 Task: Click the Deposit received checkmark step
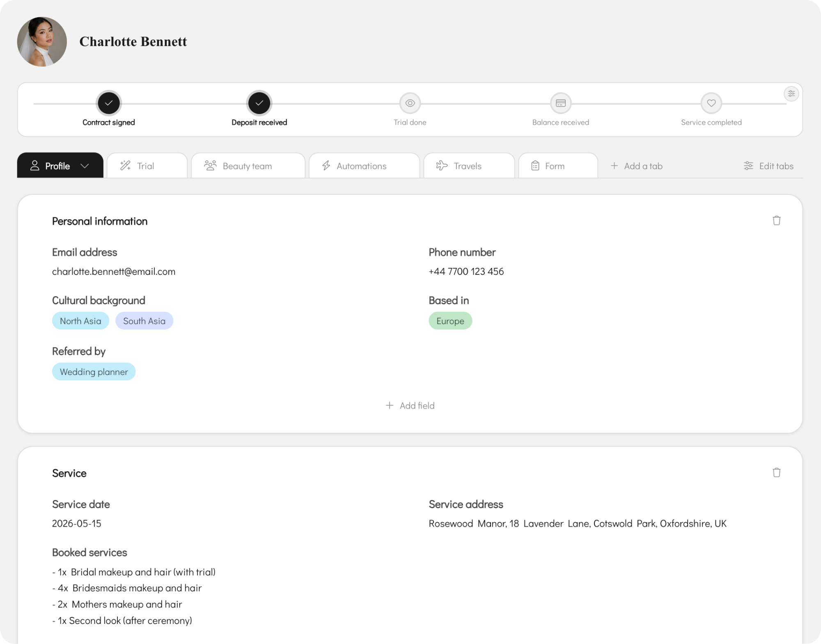[x=259, y=103]
